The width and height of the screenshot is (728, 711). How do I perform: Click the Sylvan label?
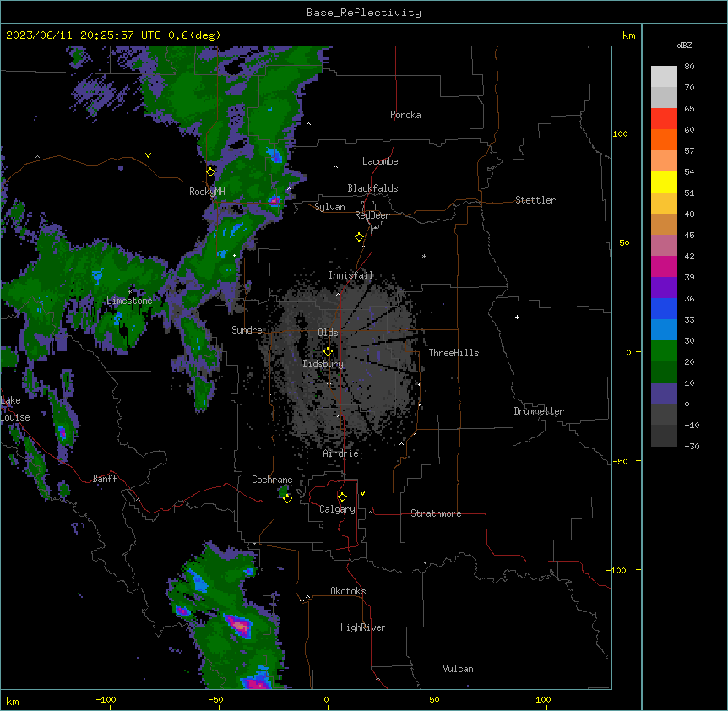pos(329,207)
